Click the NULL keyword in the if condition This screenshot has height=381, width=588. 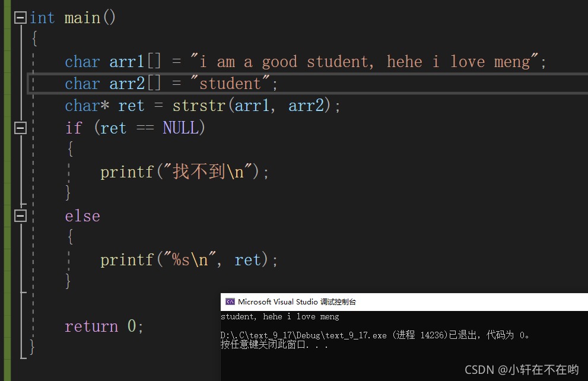182,127
